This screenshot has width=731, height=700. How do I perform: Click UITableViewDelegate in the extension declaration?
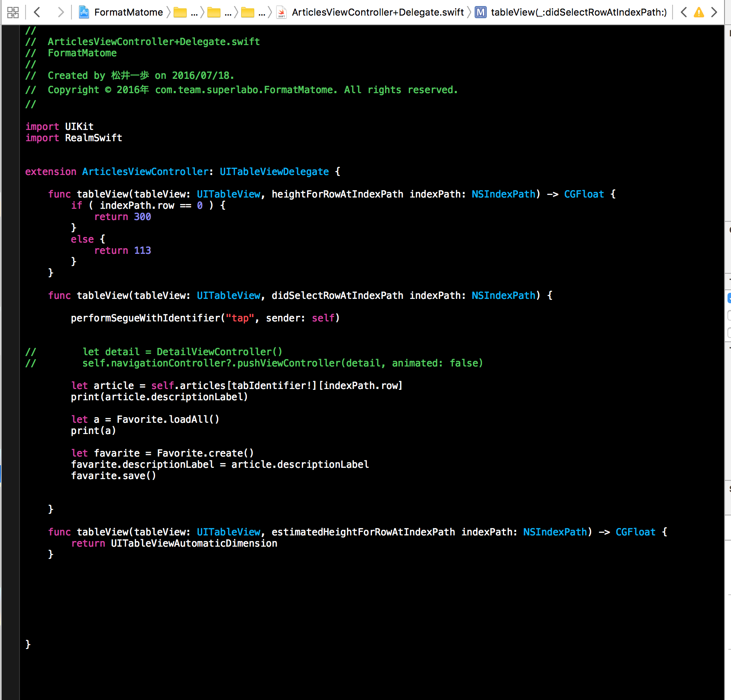click(274, 172)
